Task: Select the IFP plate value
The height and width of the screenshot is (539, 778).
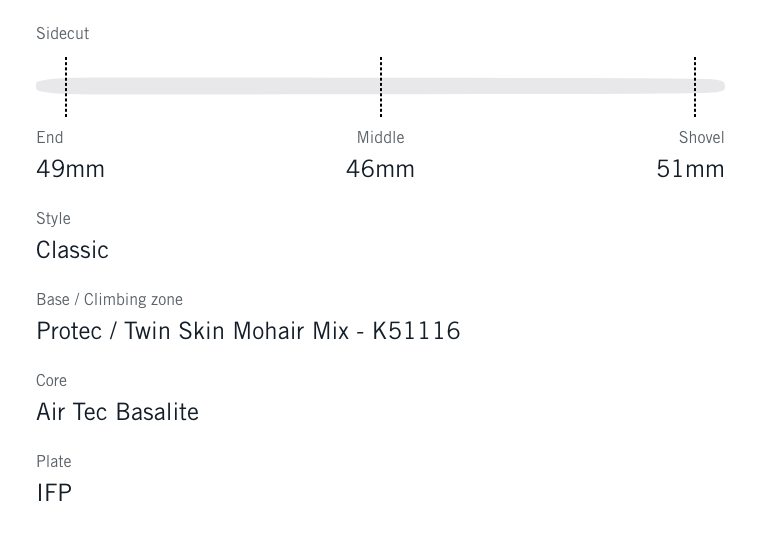Action: [54, 493]
